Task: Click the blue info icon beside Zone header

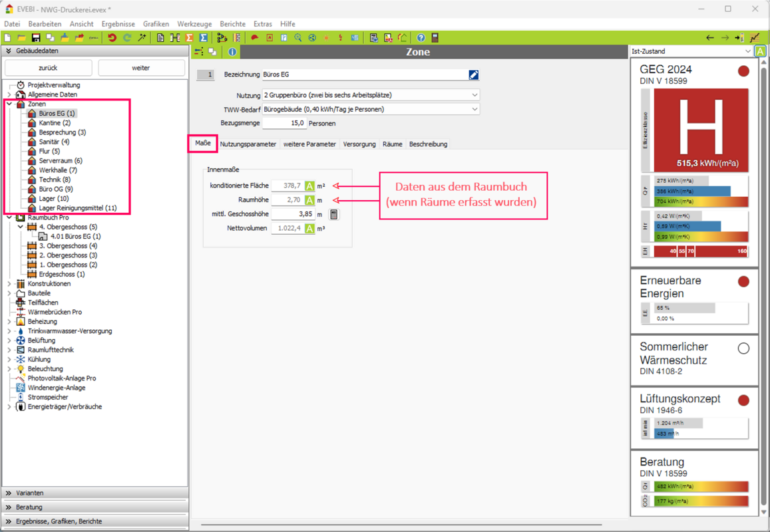Action: (x=232, y=52)
